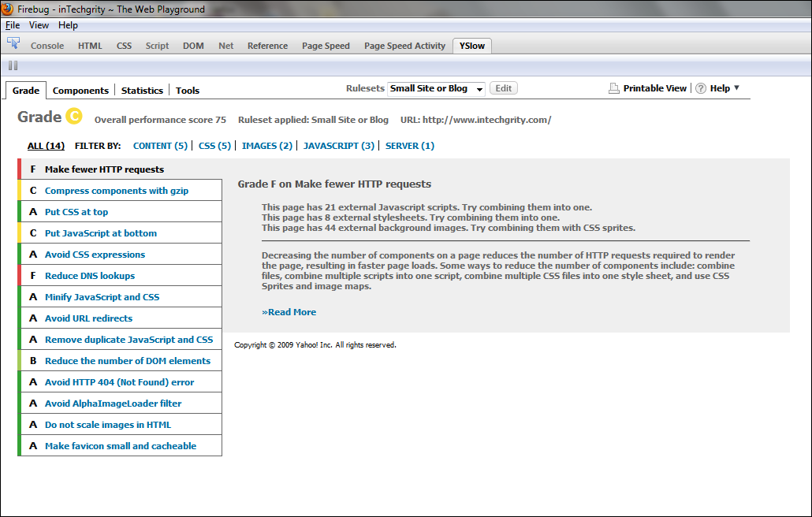This screenshot has height=517, width=812.
Task: Select the Avoid CSS expressions rule
Action: pyautogui.click(x=120, y=254)
